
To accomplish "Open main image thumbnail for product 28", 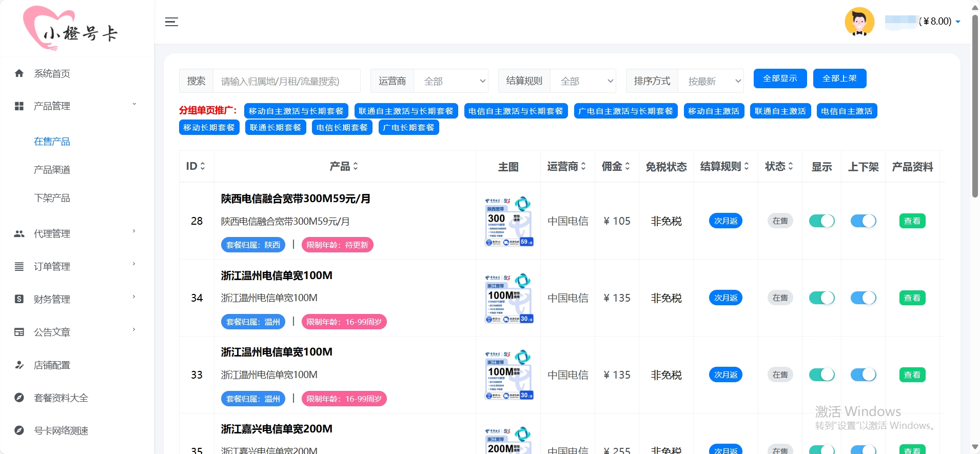I will pyautogui.click(x=508, y=221).
